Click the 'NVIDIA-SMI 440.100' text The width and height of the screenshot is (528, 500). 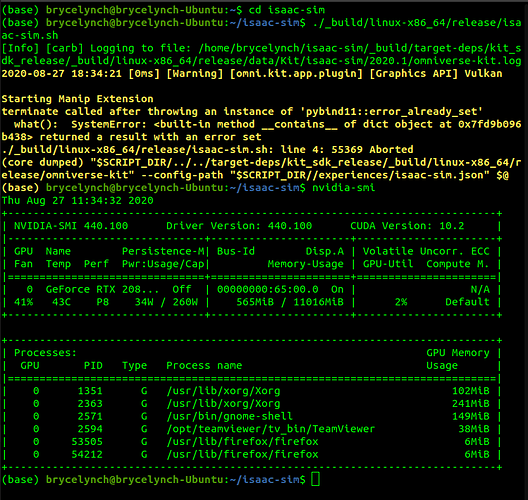[71, 226]
